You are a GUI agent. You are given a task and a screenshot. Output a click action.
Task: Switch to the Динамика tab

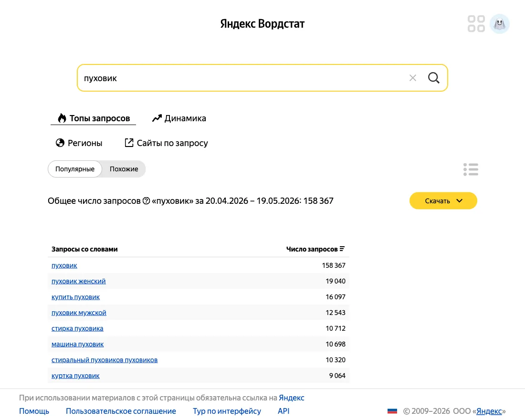click(x=179, y=118)
